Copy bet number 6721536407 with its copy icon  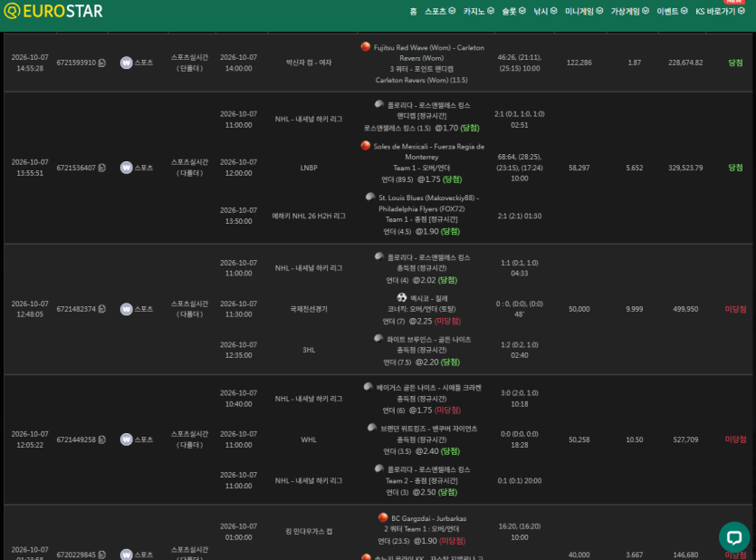click(101, 168)
